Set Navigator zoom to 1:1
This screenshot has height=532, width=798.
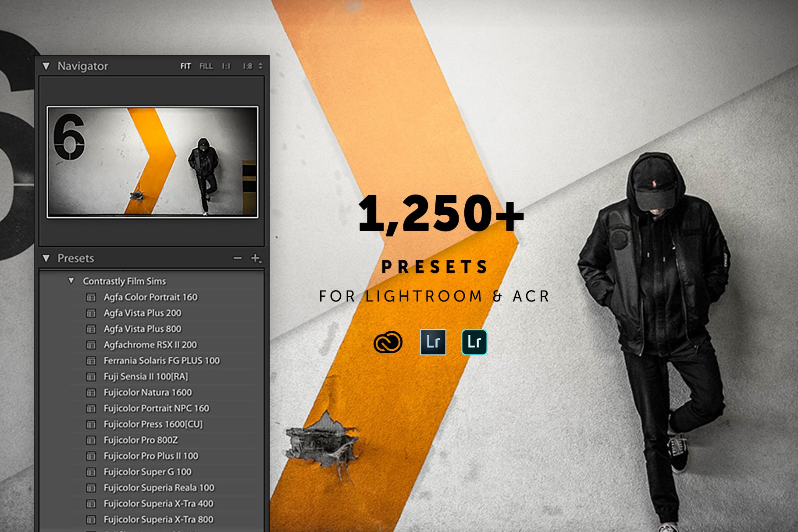click(226, 66)
